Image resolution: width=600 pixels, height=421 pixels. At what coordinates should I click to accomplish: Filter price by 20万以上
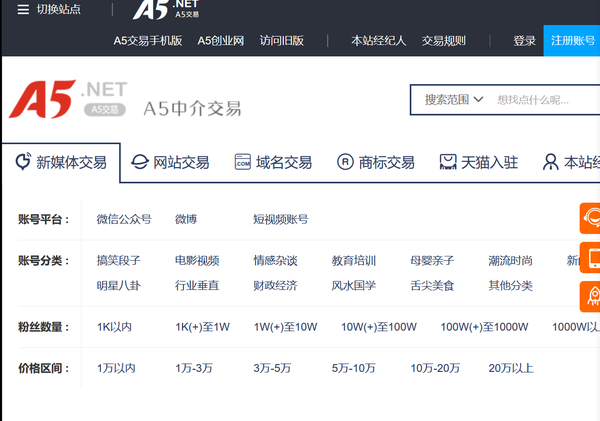(511, 368)
